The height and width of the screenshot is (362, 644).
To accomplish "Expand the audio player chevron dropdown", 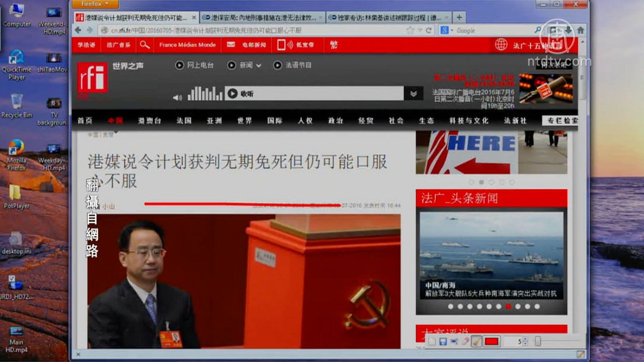I will click(x=413, y=94).
